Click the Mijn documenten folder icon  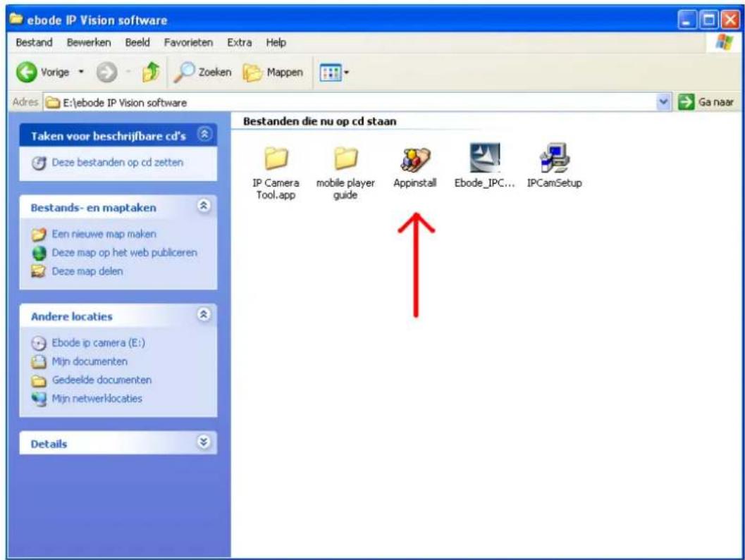[x=39, y=362]
